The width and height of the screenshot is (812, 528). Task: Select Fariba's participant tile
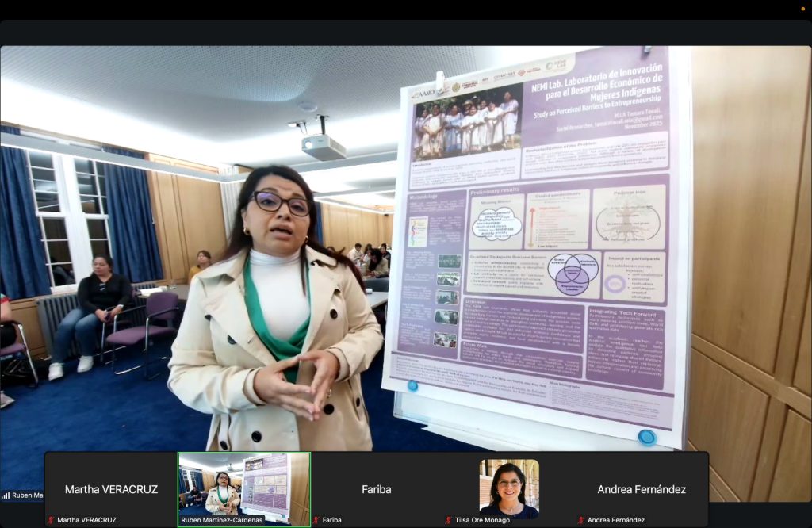point(377,484)
